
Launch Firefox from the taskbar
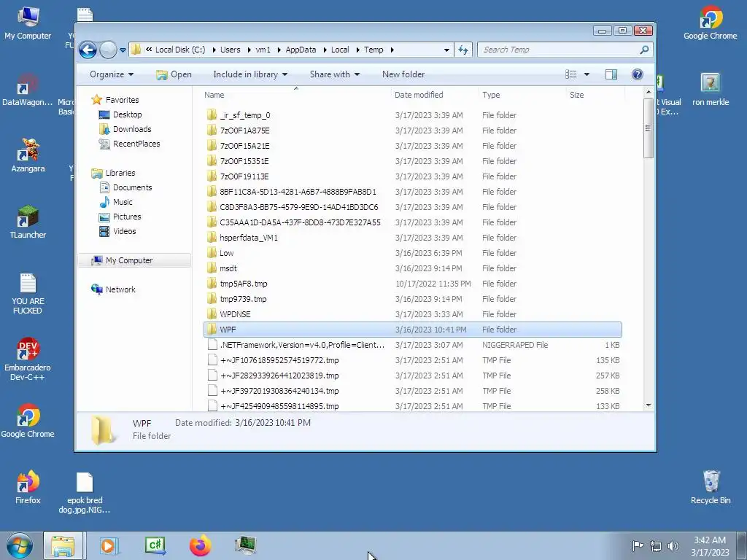200,545
